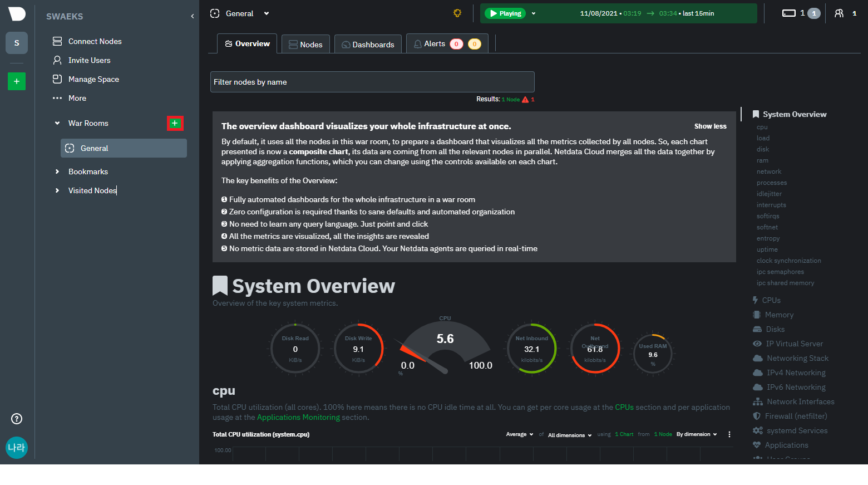This screenshot has height=485, width=868.
Task: Open the General room dropdown
Action: tap(267, 13)
